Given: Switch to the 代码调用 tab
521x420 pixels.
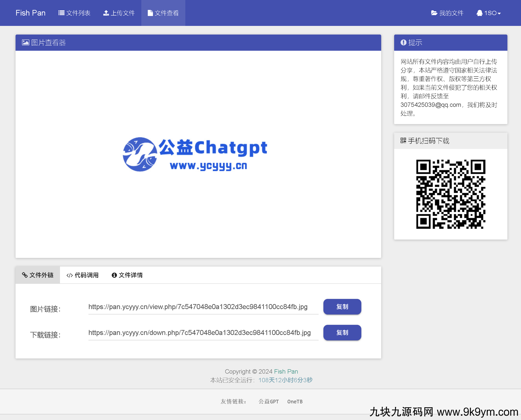Looking at the screenshot, I should [x=82, y=275].
